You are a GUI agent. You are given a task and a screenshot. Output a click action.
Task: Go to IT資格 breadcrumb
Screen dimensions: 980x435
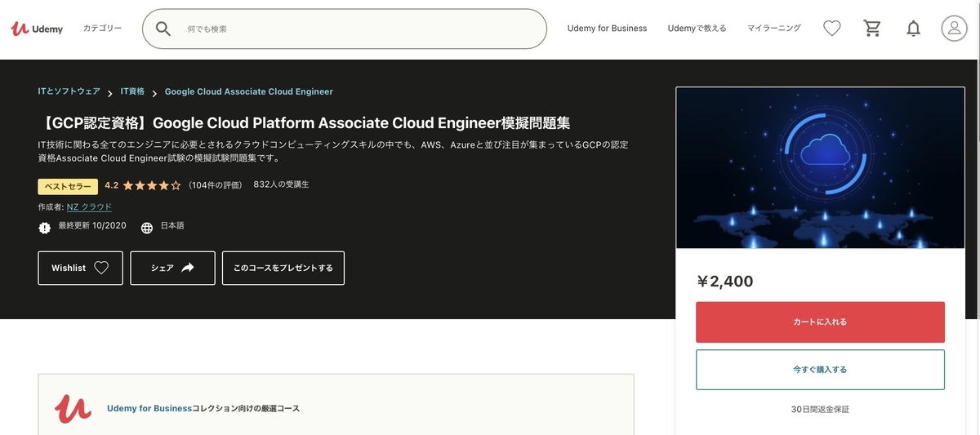[x=132, y=91]
